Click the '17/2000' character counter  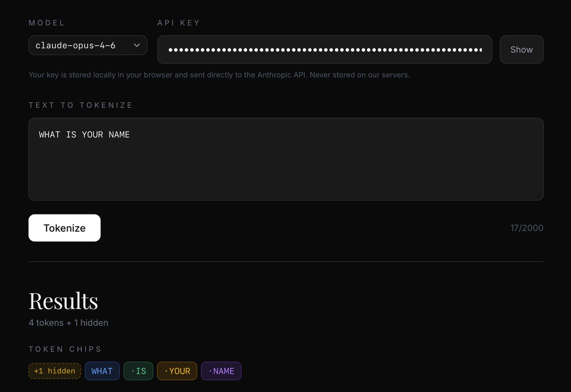point(527,228)
